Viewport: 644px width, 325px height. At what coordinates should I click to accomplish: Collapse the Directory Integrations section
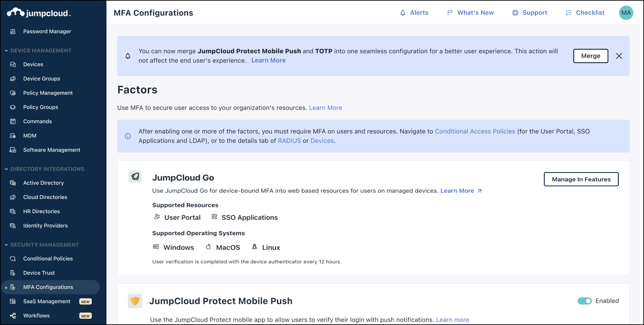pyautogui.click(x=6, y=169)
